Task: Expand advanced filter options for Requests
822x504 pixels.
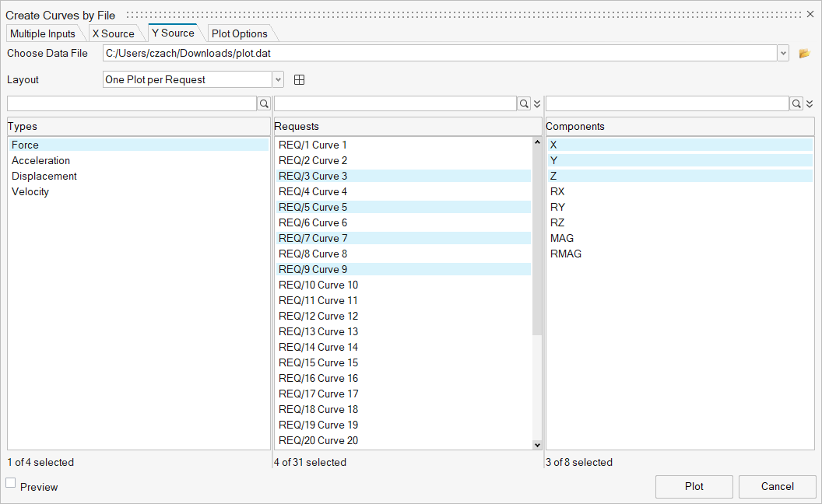Action: pyautogui.click(x=537, y=103)
